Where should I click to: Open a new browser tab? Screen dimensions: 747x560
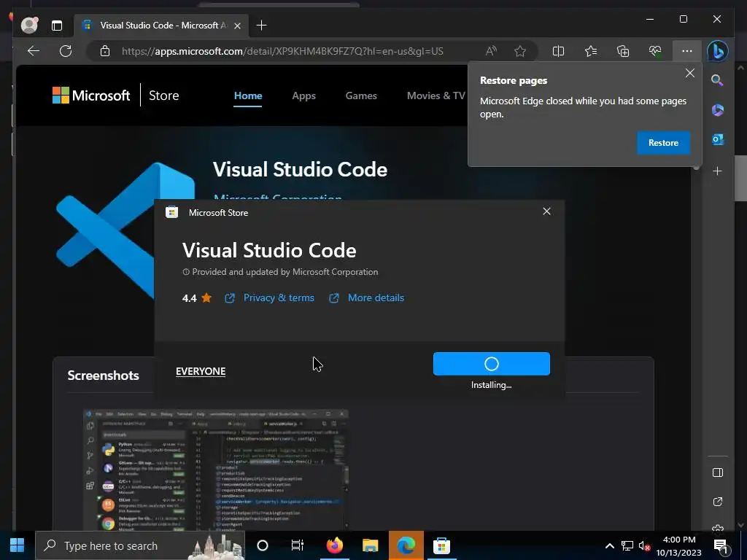click(x=262, y=26)
